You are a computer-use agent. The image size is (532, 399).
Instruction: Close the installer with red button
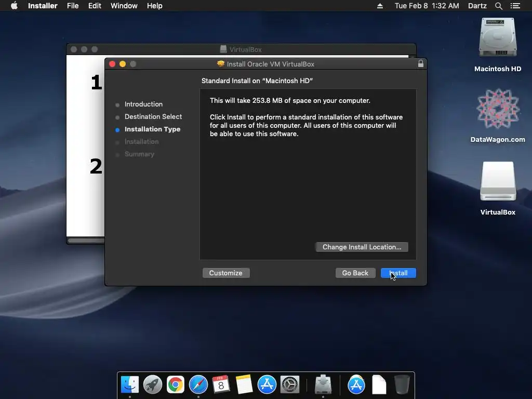click(x=112, y=64)
